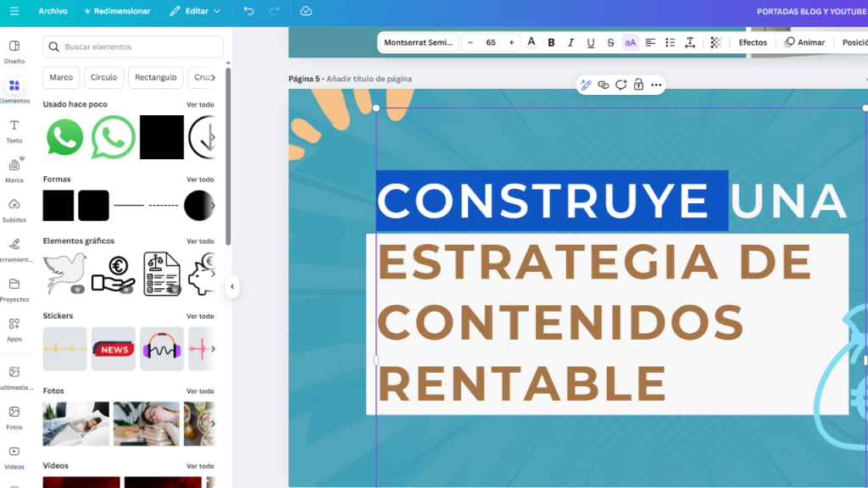Expand the Editar mode dropdown

tap(195, 11)
